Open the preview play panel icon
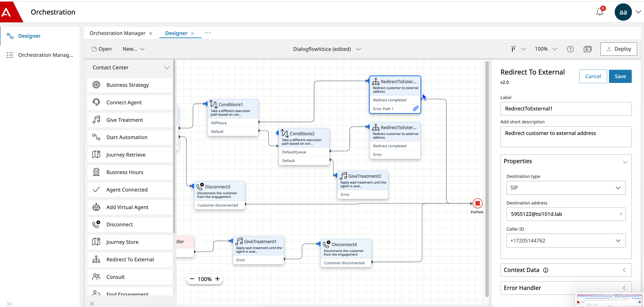This screenshot has width=644, height=307. [x=587, y=49]
